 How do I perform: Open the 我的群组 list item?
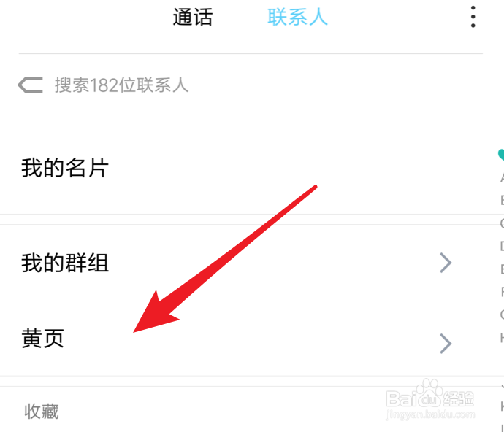coord(252,263)
